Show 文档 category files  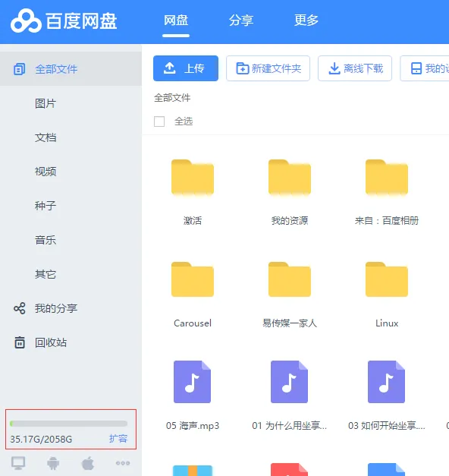[x=46, y=137]
